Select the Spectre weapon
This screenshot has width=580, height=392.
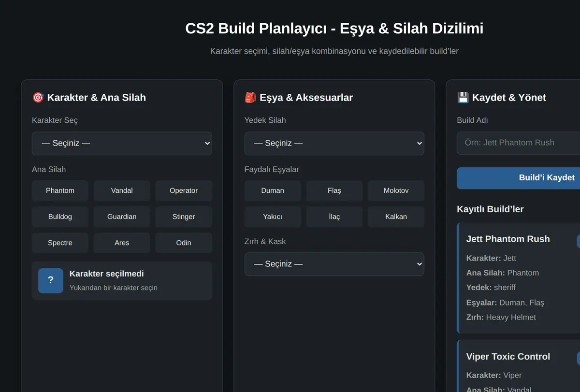(x=60, y=243)
